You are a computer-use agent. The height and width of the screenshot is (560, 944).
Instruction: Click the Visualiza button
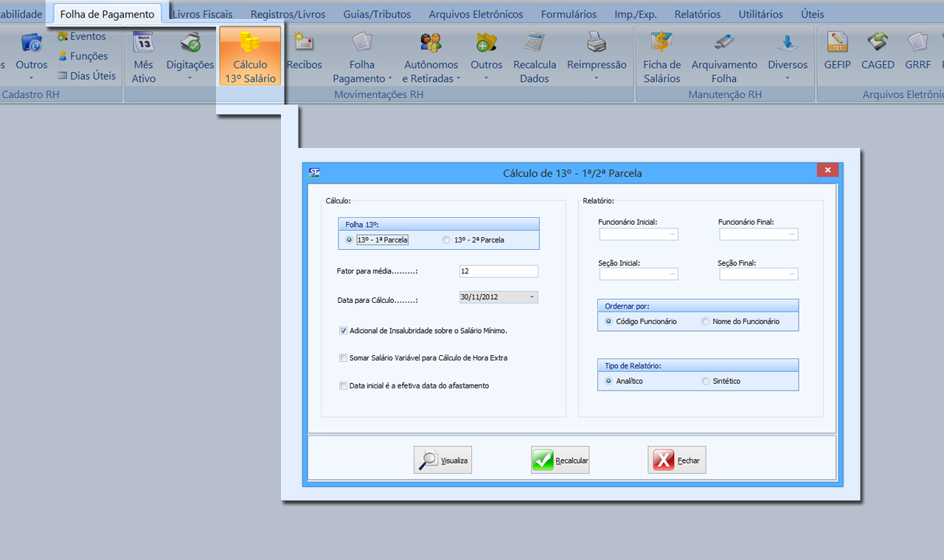pos(442,461)
